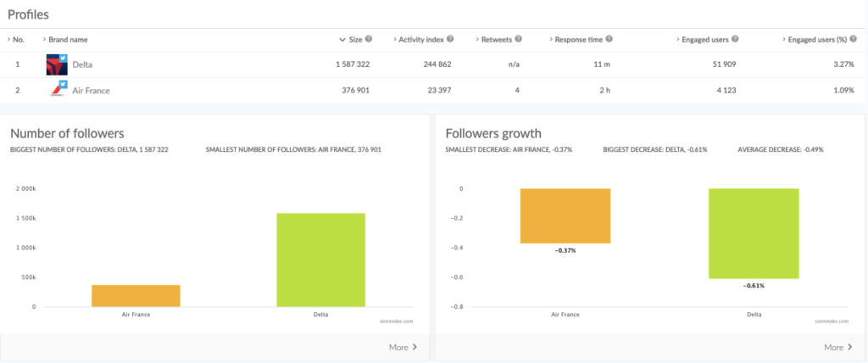Screen dimensions: 868x363
Task: Open help icon beside Activity index
Action: point(451,39)
